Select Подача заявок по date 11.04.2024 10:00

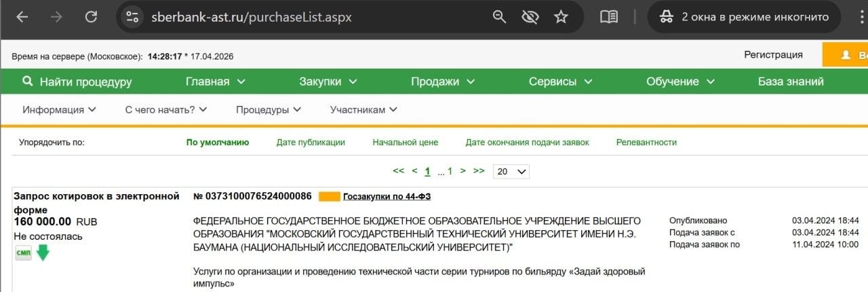coord(825,245)
